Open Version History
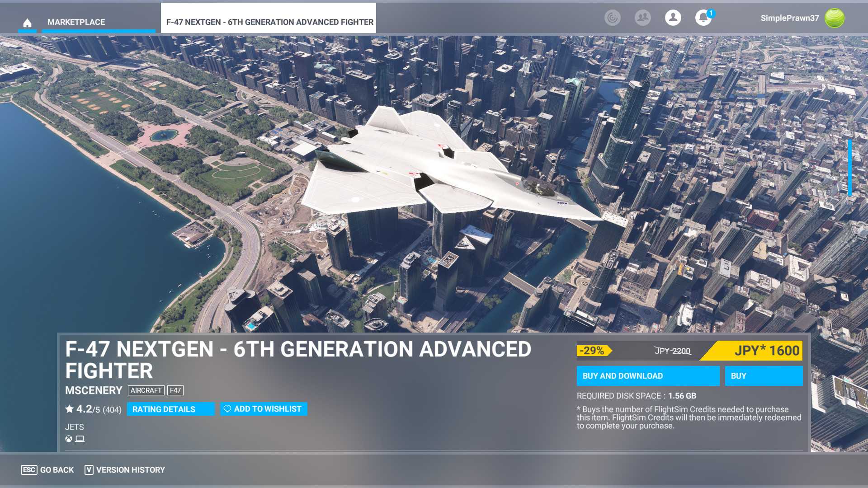This screenshot has width=868, height=488. click(125, 470)
